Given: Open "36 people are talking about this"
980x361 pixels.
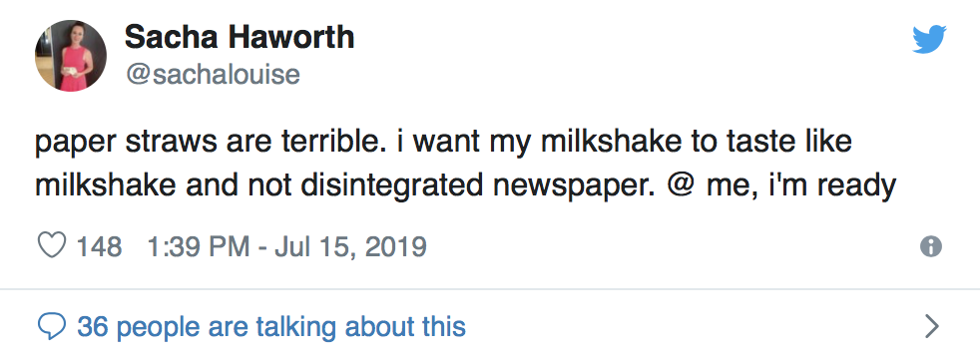Looking at the screenshot, I should pos(271,327).
